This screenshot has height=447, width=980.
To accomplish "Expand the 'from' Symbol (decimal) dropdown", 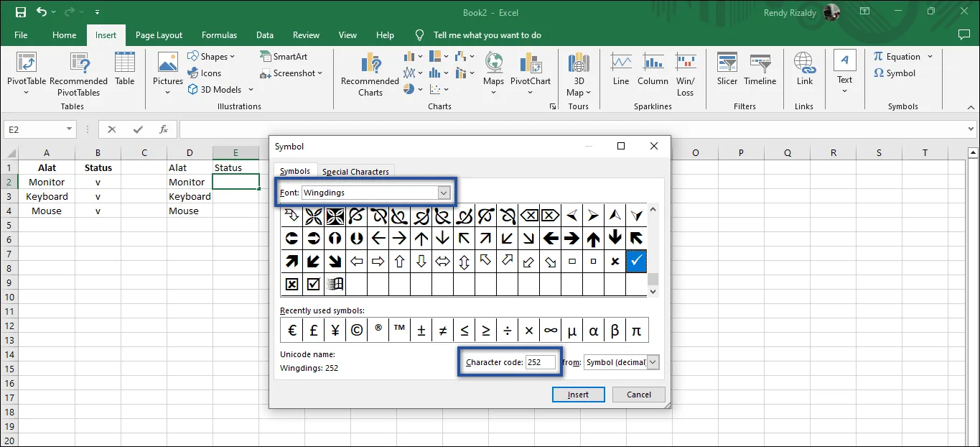I will point(653,362).
